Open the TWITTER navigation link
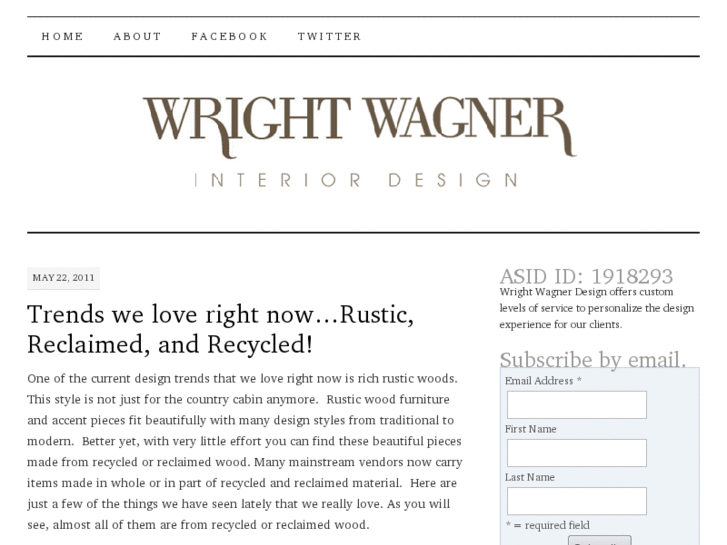 pos(329,36)
